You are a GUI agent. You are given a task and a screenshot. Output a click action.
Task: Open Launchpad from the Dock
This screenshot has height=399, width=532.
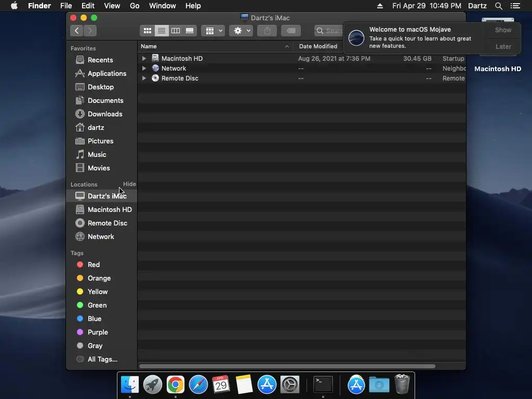152,384
